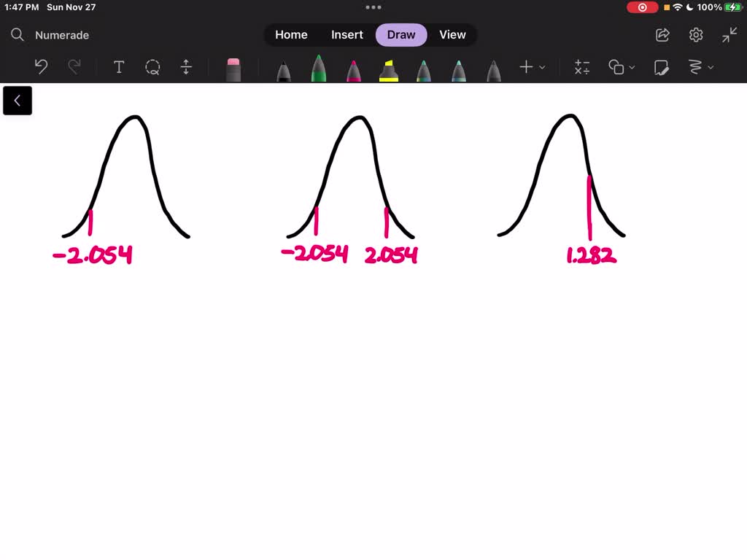Open the Insert tab
The height and width of the screenshot is (560, 747).
(347, 35)
